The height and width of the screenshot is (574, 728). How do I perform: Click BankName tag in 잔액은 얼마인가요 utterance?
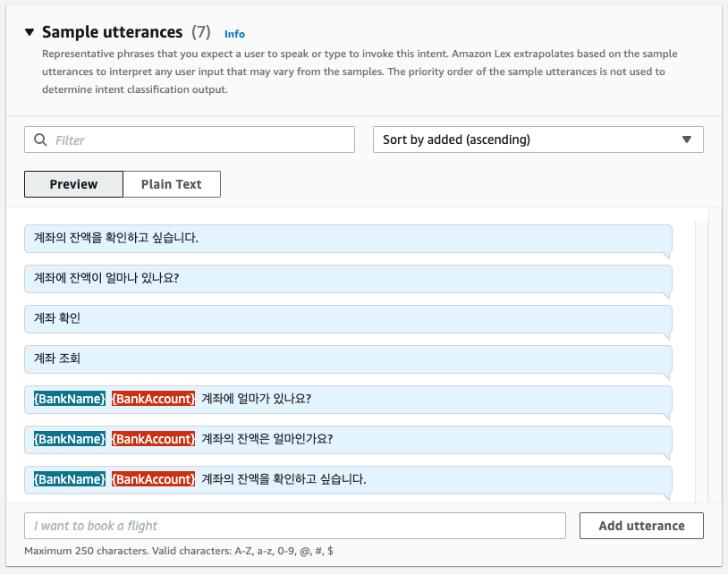tap(70, 439)
